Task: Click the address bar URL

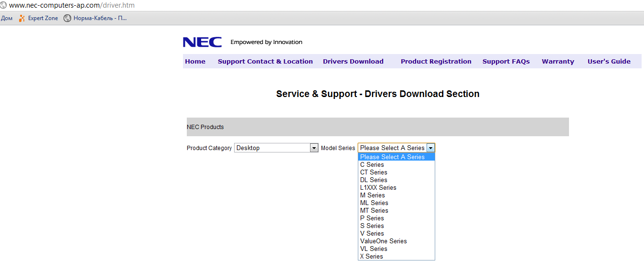Action: [72, 6]
